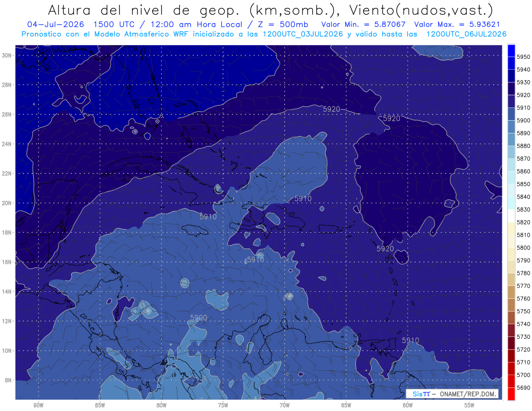Click the legend value 5760
The image size is (532, 411).
[523, 298]
